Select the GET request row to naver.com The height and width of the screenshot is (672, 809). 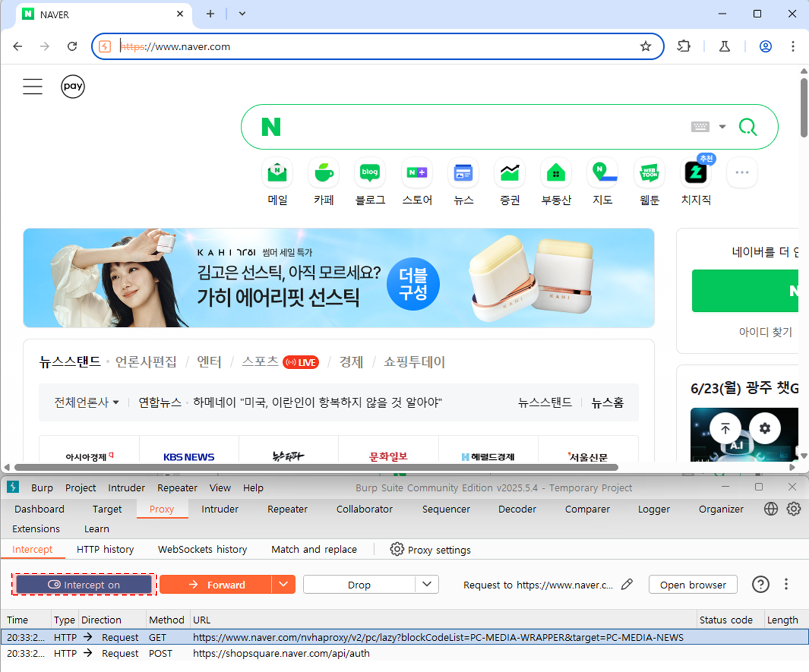coord(405,637)
